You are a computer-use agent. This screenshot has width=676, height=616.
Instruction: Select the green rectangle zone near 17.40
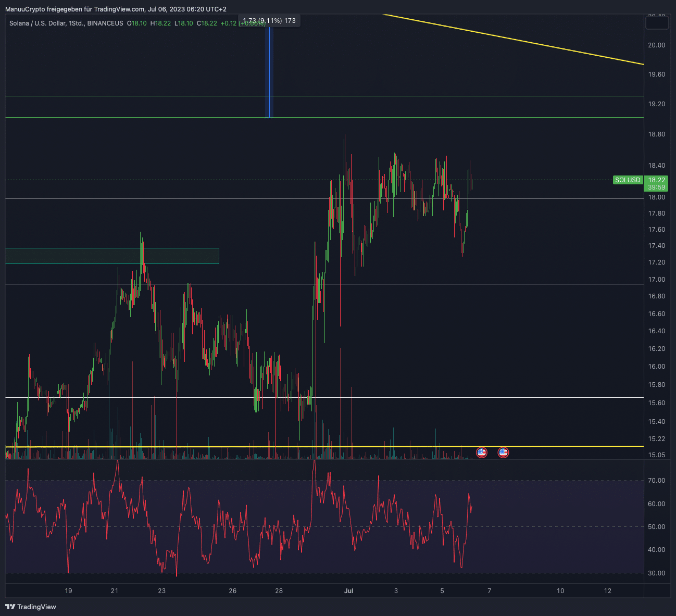click(112, 256)
